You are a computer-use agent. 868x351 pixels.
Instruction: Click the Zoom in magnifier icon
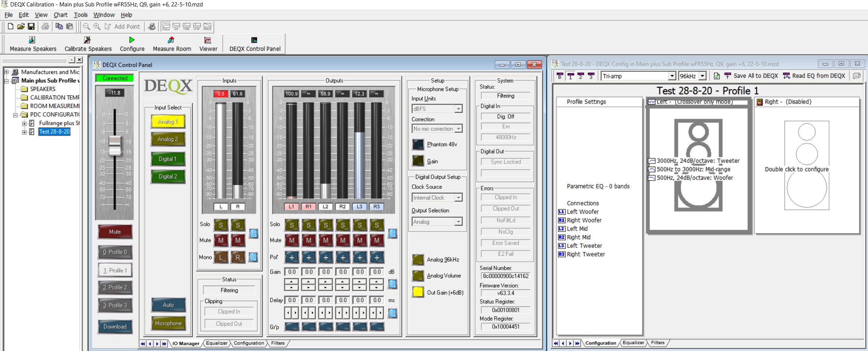click(x=97, y=26)
